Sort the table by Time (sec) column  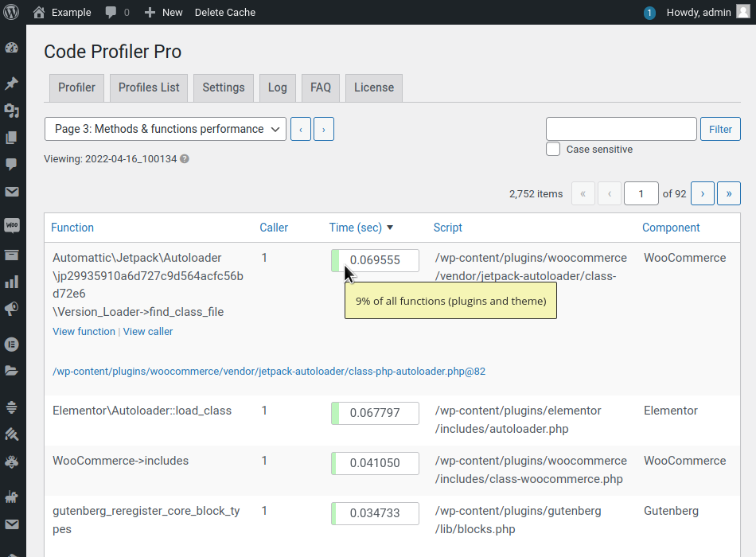click(361, 228)
